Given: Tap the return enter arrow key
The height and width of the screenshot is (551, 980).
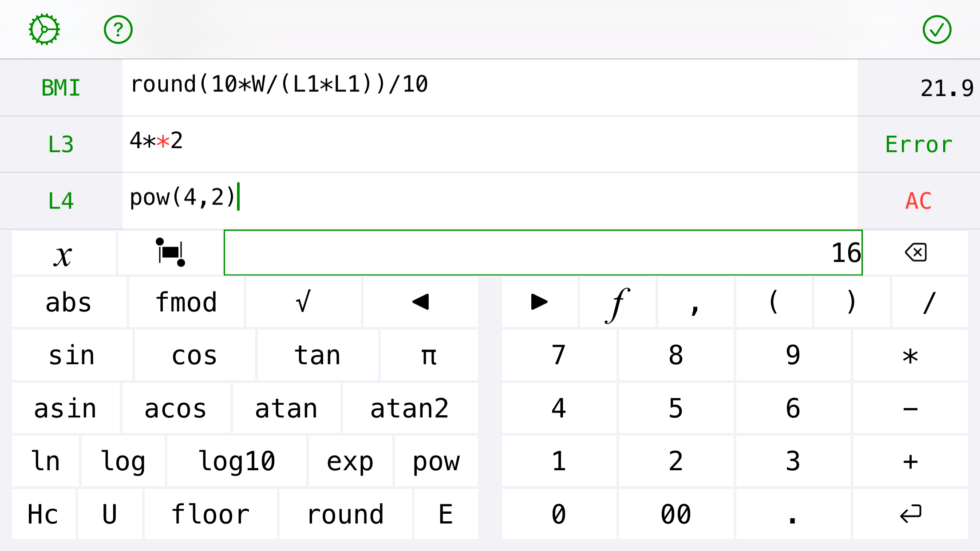Looking at the screenshot, I should [x=910, y=514].
